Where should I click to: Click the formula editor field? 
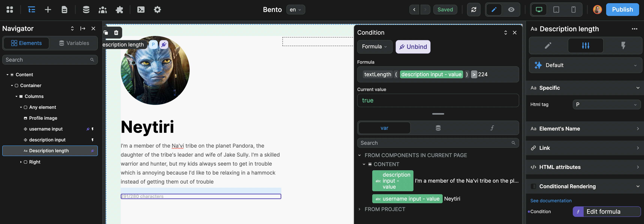coord(438,74)
